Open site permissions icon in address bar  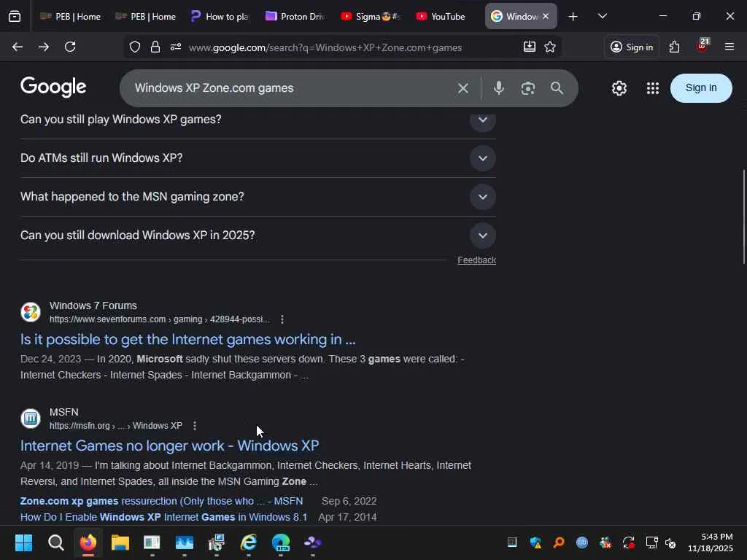click(176, 47)
